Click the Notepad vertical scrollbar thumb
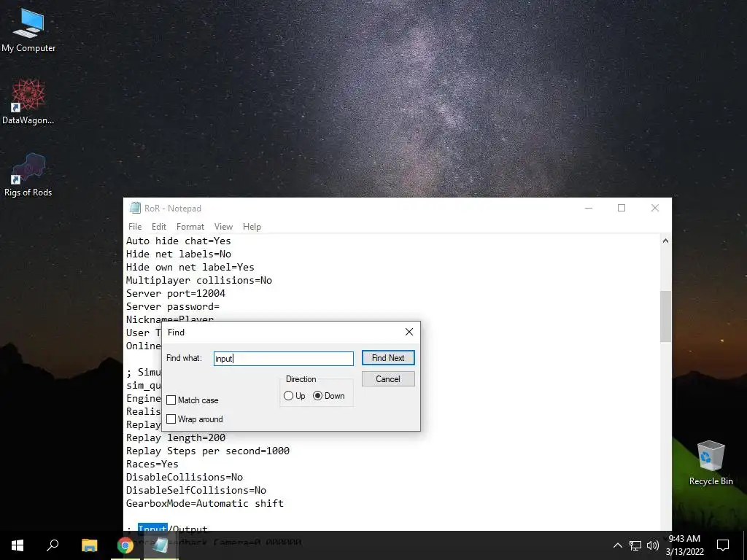The image size is (747, 560). [665, 316]
